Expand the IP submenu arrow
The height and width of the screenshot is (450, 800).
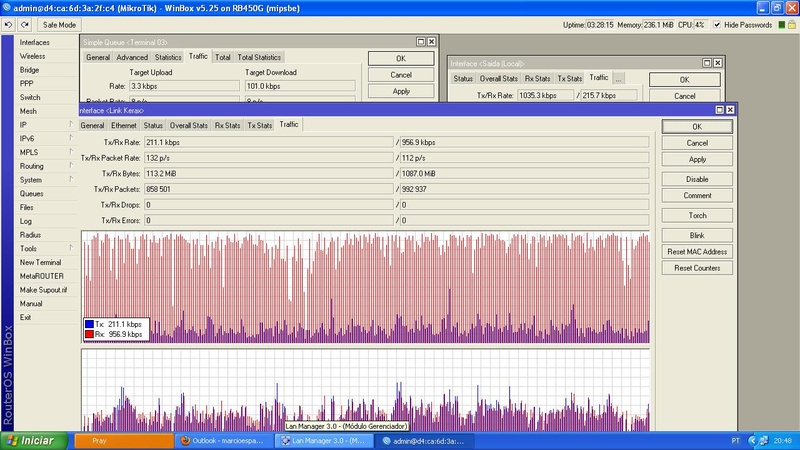click(71, 124)
